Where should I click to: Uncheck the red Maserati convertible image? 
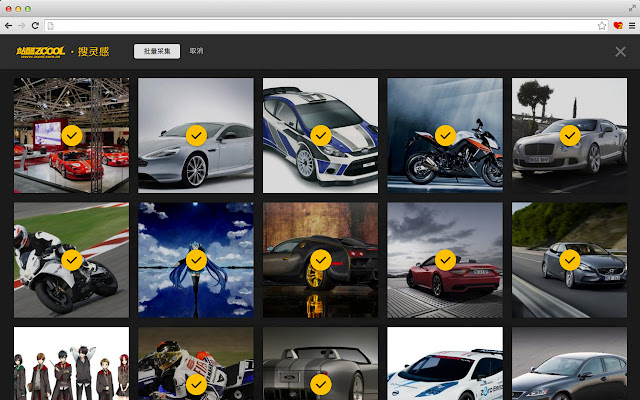(x=445, y=260)
